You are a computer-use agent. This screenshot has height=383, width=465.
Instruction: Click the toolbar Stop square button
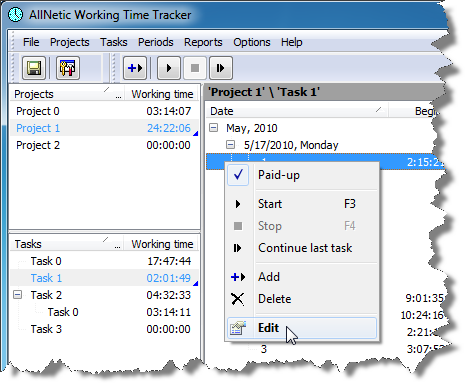point(195,68)
